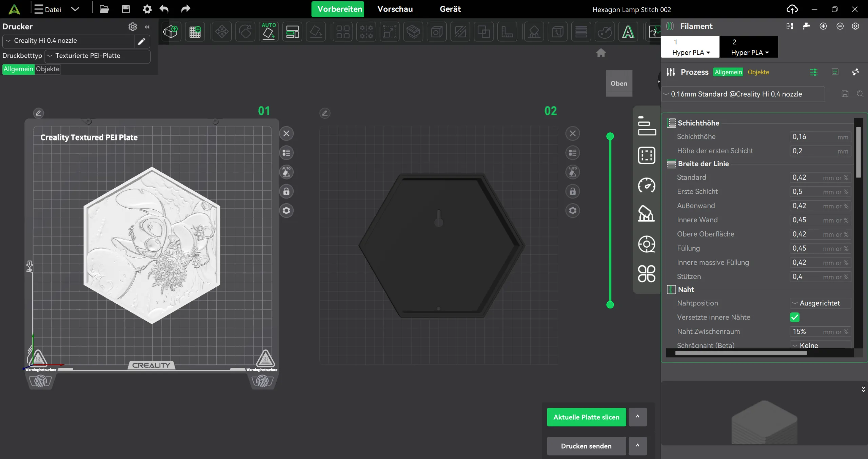Remove a filament slot
The width and height of the screenshot is (868, 459).
(x=840, y=26)
